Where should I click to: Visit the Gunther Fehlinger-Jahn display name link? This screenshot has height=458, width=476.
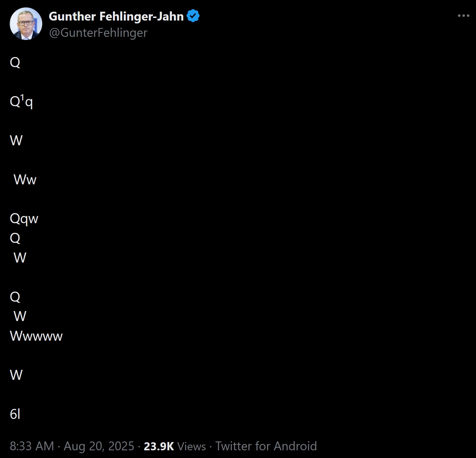pos(116,16)
